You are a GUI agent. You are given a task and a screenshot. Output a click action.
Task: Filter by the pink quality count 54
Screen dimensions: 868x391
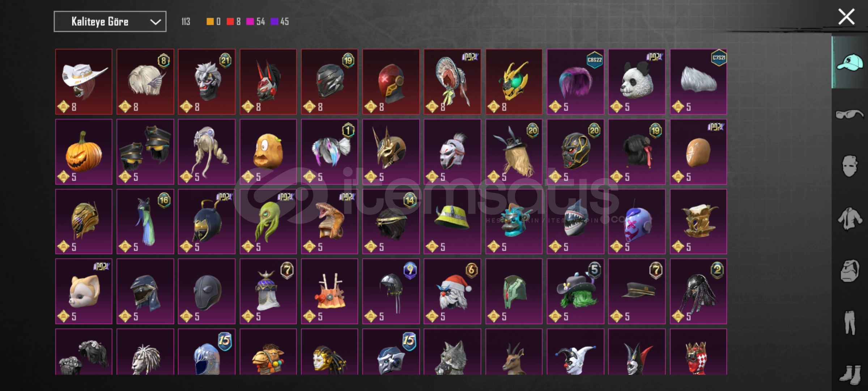pyautogui.click(x=256, y=22)
